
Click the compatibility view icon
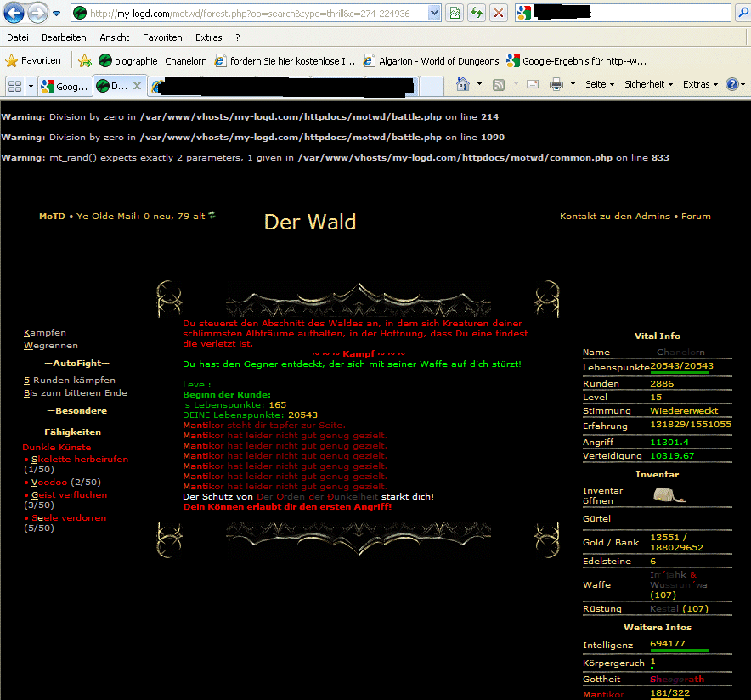click(455, 13)
